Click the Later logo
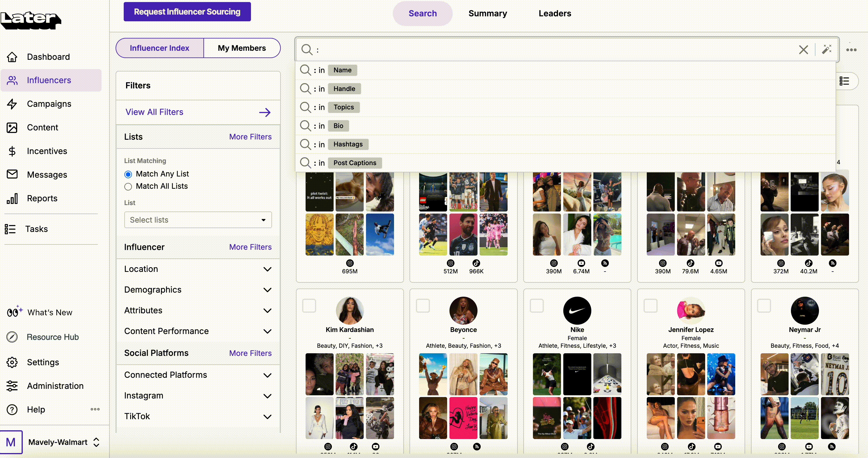This screenshot has width=868, height=458. point(31,20)
